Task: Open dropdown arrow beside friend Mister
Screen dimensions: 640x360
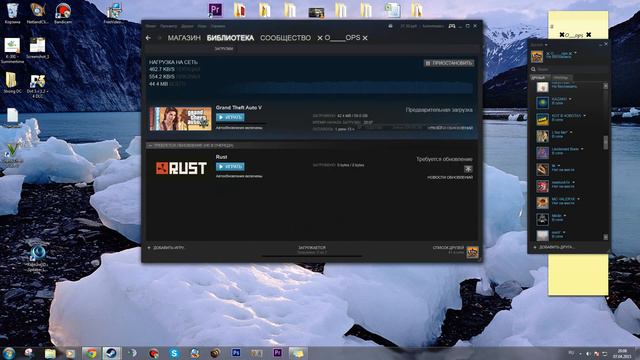Action: point(565,216)
